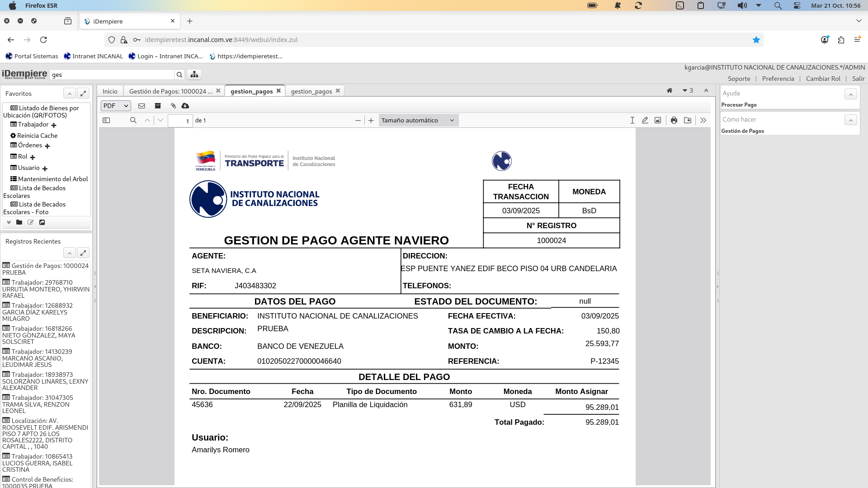The image size is (868, 488).
Task: Click the paperclip attachment icon
Action: click(x=173, y=106)
